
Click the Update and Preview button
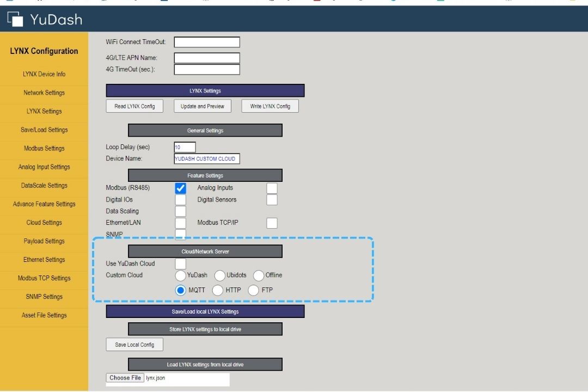(x=203, y=106)
